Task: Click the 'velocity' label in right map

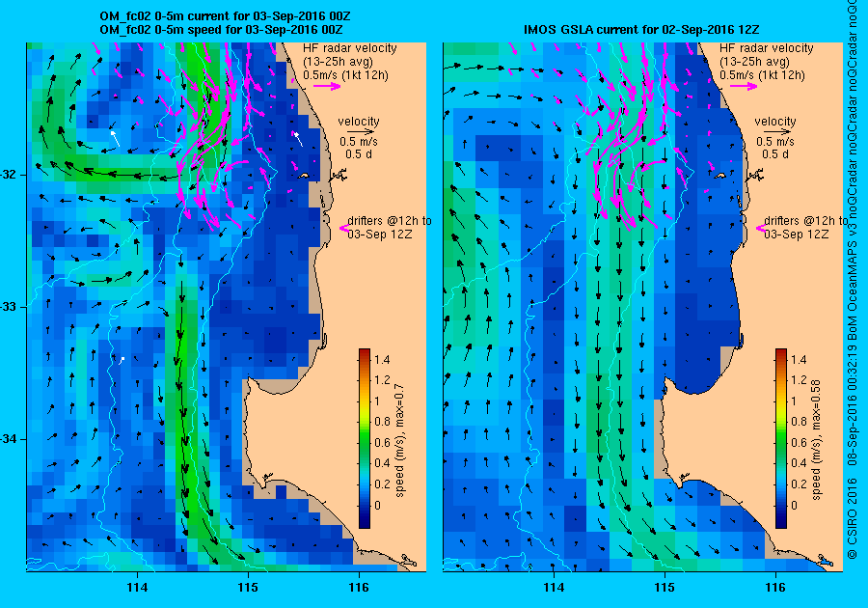Action: [x=775, y=122]
